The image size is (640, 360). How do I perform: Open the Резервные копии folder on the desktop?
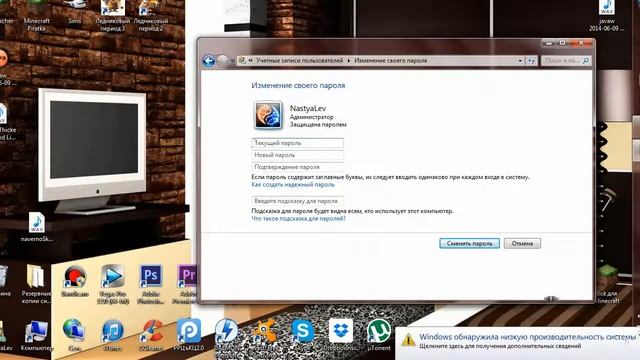point(36,284)
